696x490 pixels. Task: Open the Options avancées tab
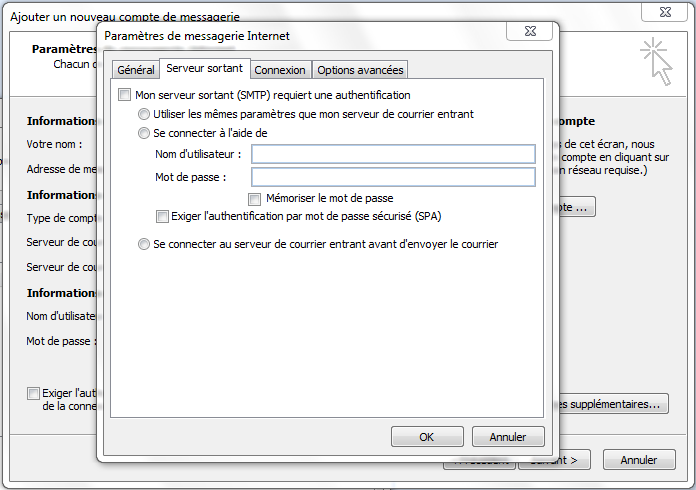360,70
